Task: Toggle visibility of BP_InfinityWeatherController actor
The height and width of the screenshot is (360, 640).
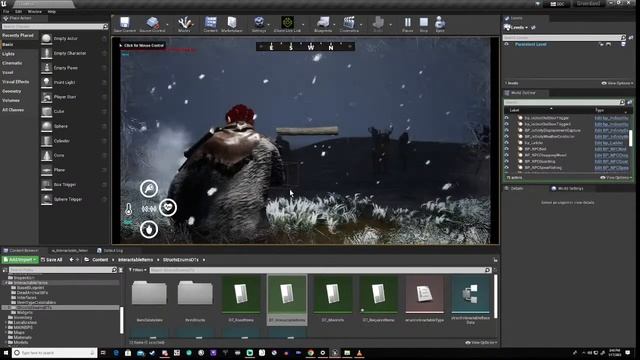Action: [507, 136]
